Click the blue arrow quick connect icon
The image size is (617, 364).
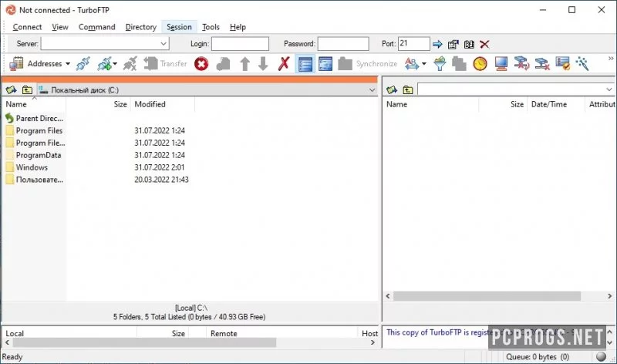[437, 44]
